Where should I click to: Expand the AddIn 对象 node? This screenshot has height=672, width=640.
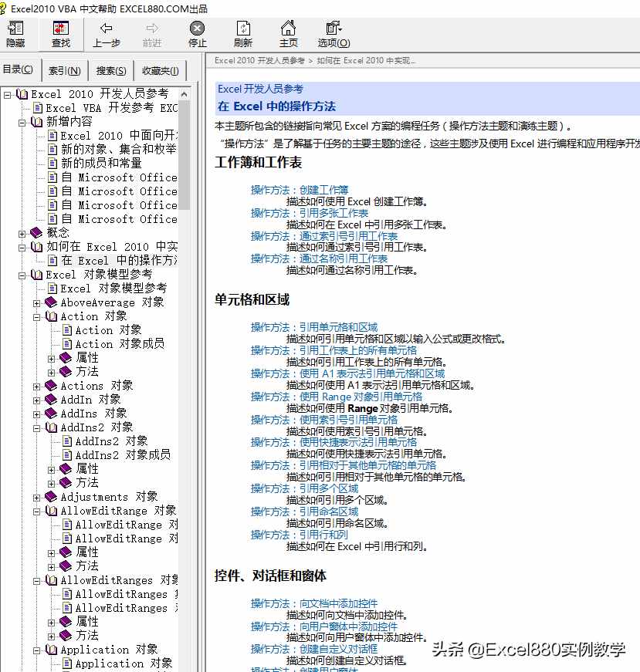coord(36,400)
